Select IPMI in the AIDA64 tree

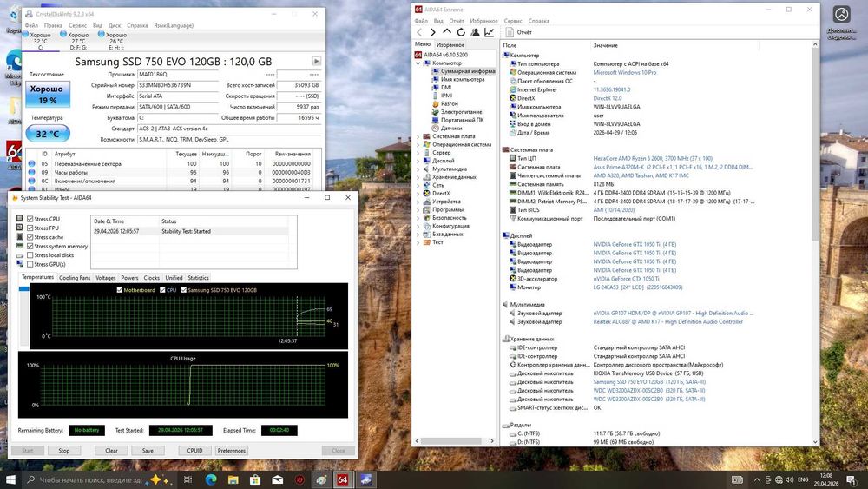pyautogui.click(x=447, y=96)
